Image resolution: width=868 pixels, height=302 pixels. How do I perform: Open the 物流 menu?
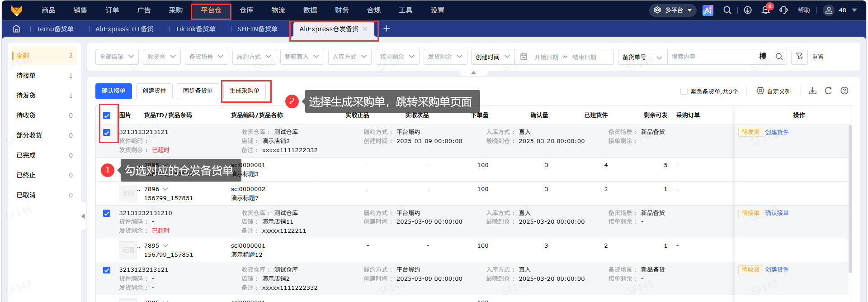(x=278, y=10)
